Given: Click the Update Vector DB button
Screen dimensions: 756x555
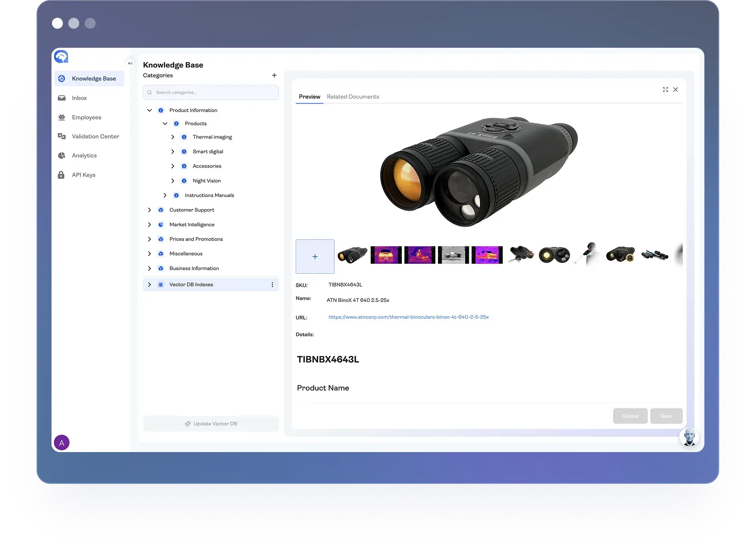Looking at the screenshot, I should click(211, 424).
